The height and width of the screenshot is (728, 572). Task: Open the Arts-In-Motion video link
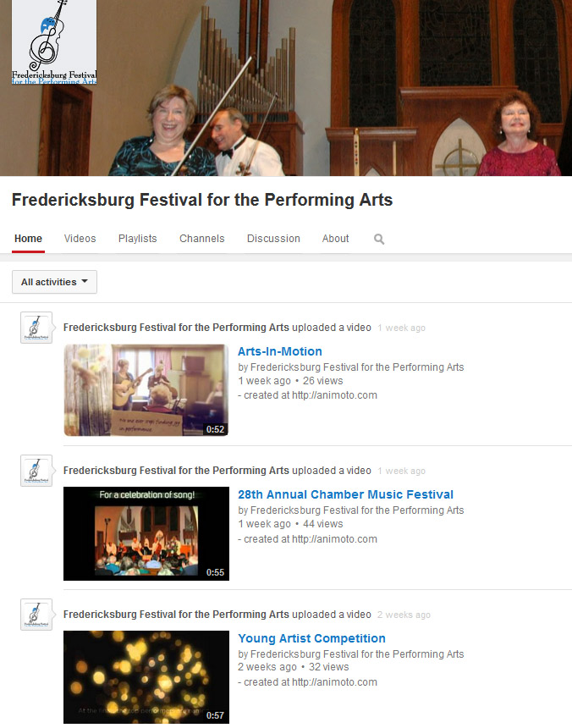(279, 351)
